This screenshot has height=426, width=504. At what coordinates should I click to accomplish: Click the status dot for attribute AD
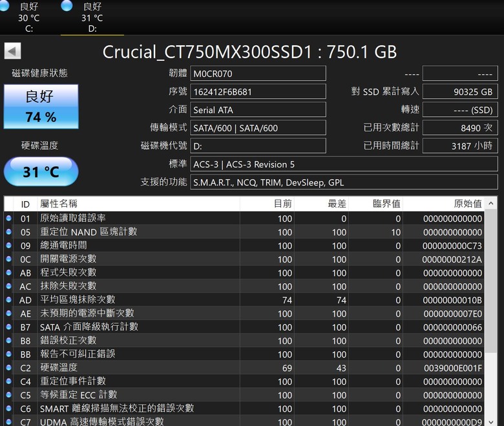[8, 300]
